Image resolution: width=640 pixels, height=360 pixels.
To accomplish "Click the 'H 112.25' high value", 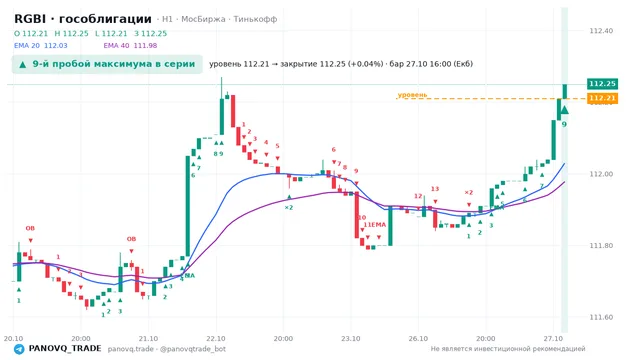I will (x=71, y=33).
